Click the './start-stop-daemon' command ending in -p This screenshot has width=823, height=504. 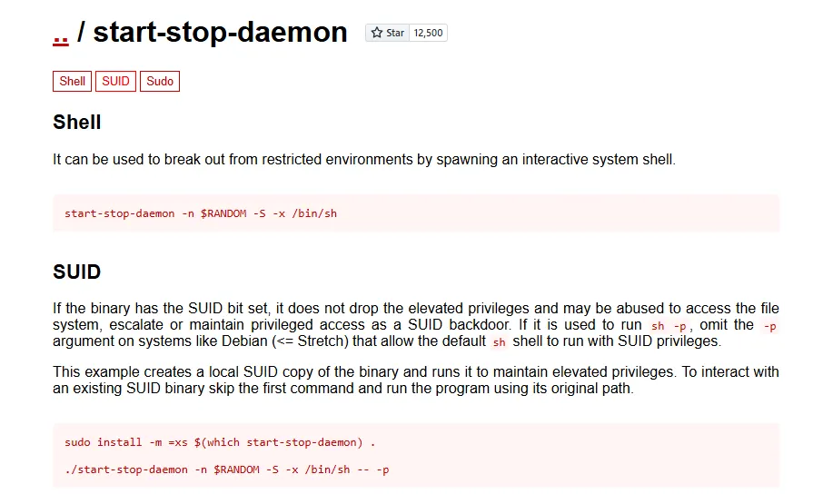pyautogui.click(x=227, y=469)
